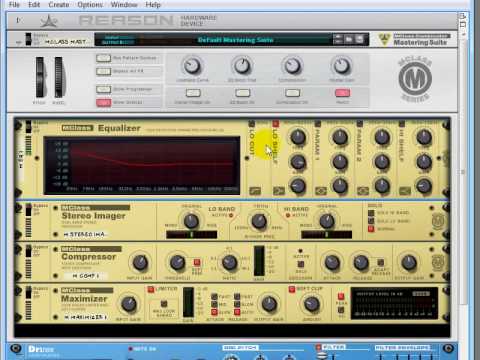Open the Create menu
This screenshot has width=480, height=360.
point(59,5)
